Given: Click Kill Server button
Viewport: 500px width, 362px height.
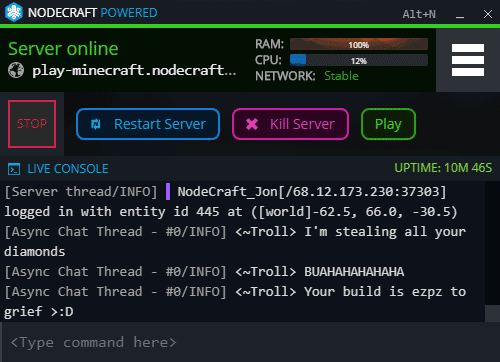Looking at the screenshot, I should (290, 124).
